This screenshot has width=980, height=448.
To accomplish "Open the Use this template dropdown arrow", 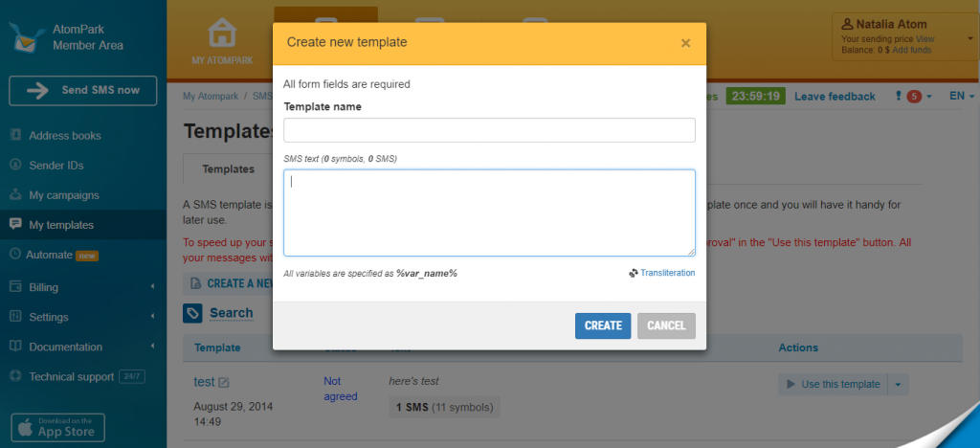I will (x=898, y=384).
